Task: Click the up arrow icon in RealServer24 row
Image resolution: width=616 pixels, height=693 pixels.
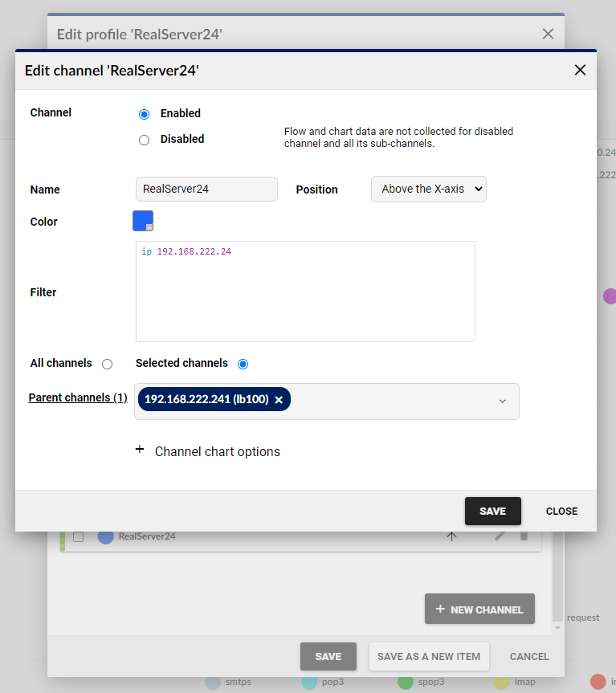Action: [x=451, y=536]
